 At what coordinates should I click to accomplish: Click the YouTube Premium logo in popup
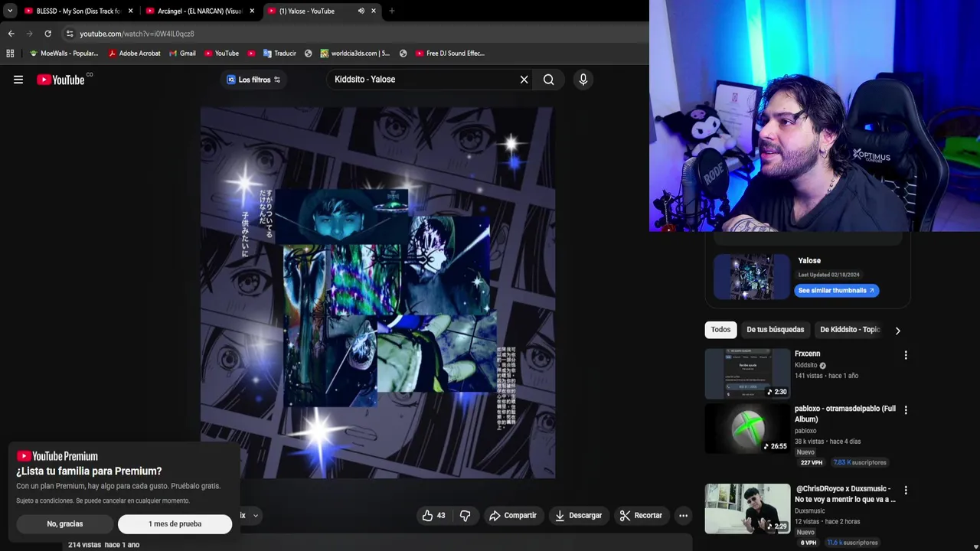[57, 456]
